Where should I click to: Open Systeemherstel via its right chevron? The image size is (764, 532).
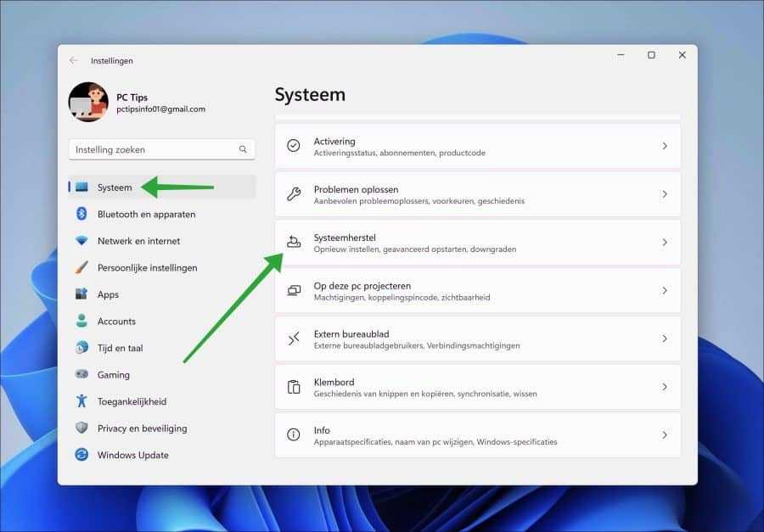pyautogui.click(x=665, y=242)
